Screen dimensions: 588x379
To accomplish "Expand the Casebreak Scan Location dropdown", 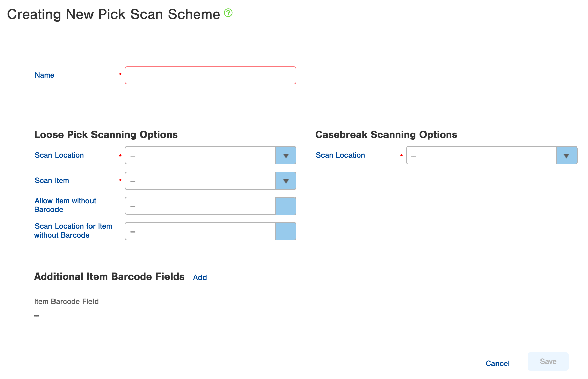I will [566, 155].
